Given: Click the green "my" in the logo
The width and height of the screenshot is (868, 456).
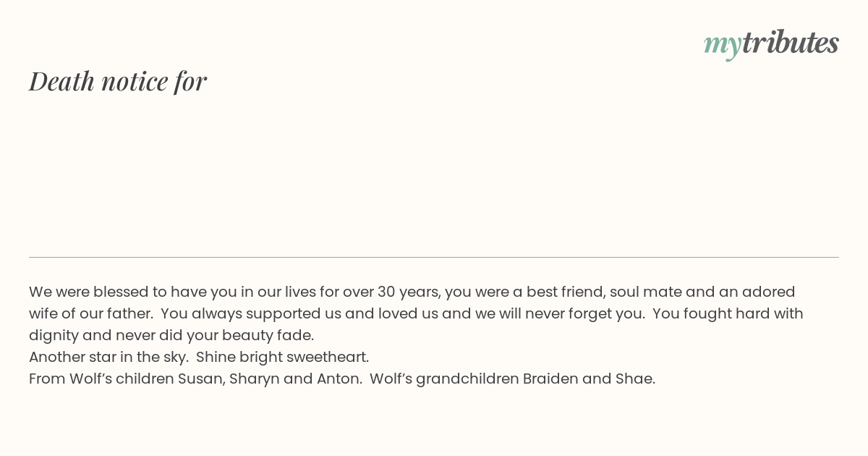Looking at the screenshot, I should 722,46.
